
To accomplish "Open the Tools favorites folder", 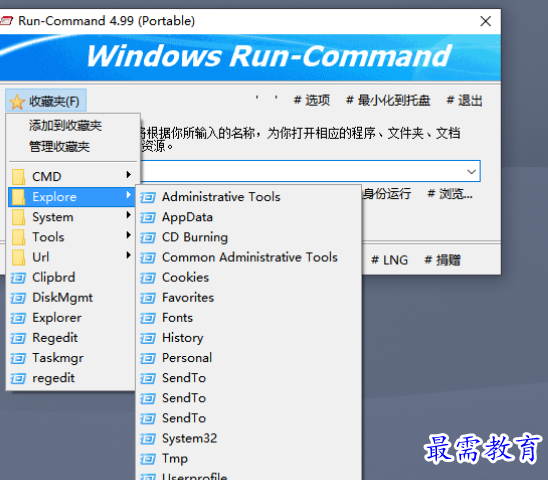I will (72, 237).
